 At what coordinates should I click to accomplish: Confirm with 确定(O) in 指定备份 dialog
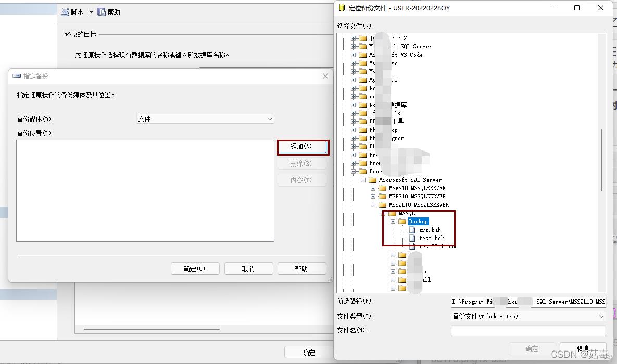(194, 269)
